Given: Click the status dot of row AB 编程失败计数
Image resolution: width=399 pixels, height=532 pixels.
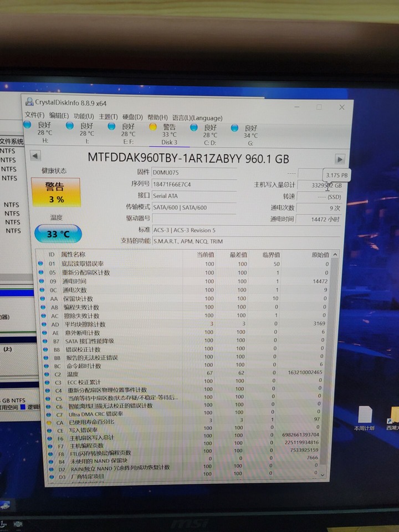Looking at the screenshot, I should (x=43, y=307).
